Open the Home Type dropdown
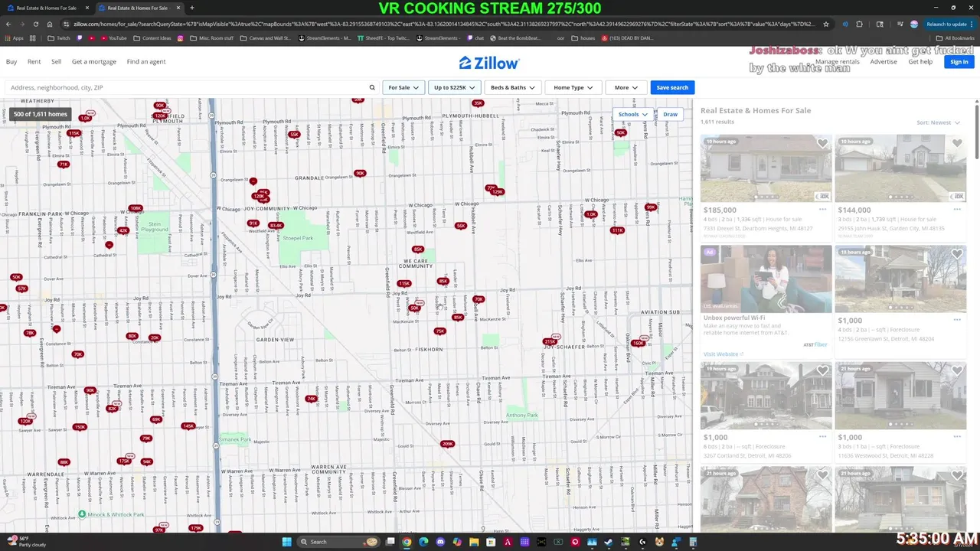Viewport: 980px width, 551px height. (x=573, y=87)
